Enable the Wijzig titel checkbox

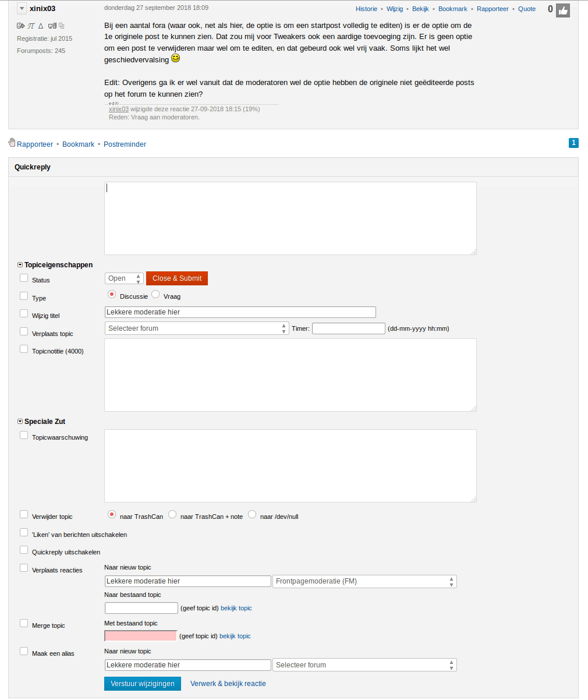[24, 313]
